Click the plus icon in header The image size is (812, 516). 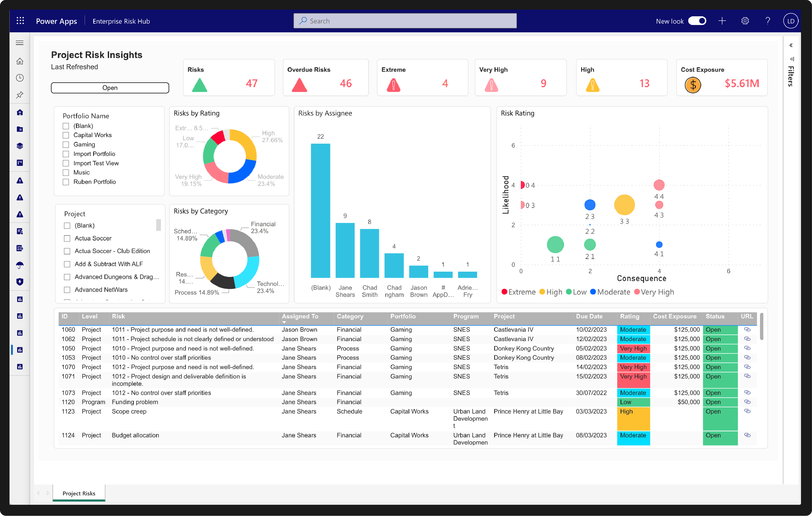coord(722,21)
